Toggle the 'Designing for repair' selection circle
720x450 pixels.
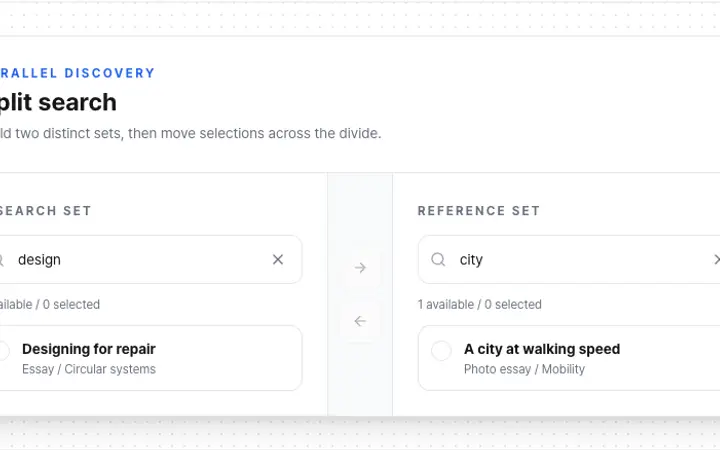(x=3, y=351)
